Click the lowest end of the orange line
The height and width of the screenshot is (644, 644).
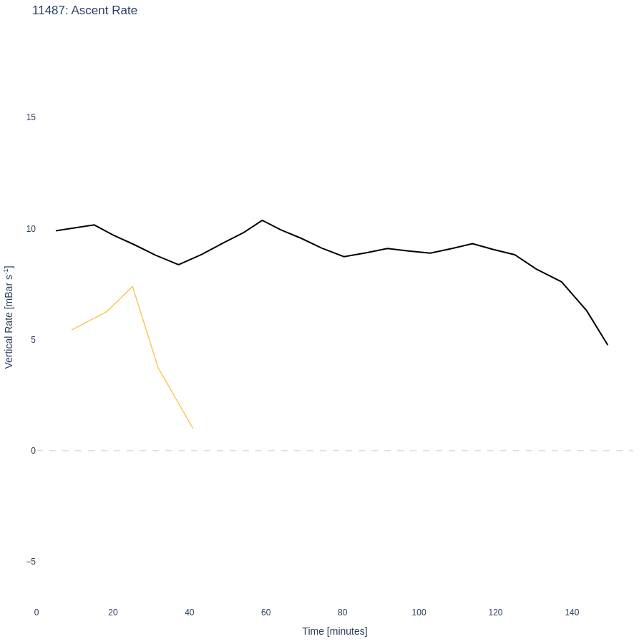click(192, 428)
